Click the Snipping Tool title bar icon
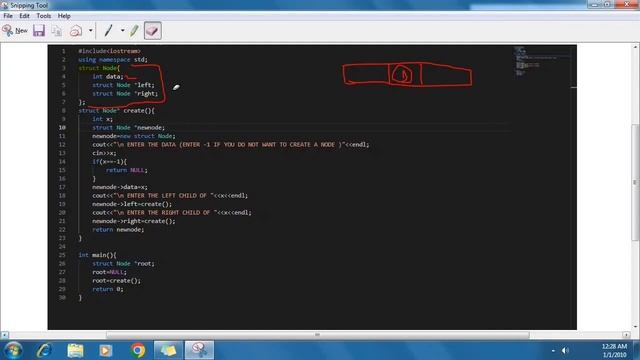Viewport: 640px width, 360px height. pyautogui.click(x=4, y=5)
